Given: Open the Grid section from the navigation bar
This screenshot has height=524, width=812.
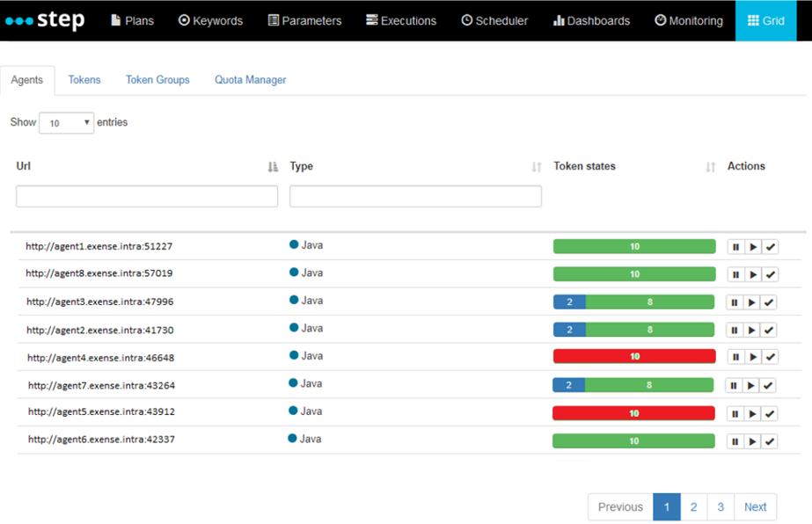Looking at the screenshot, I should coord(764,19).
